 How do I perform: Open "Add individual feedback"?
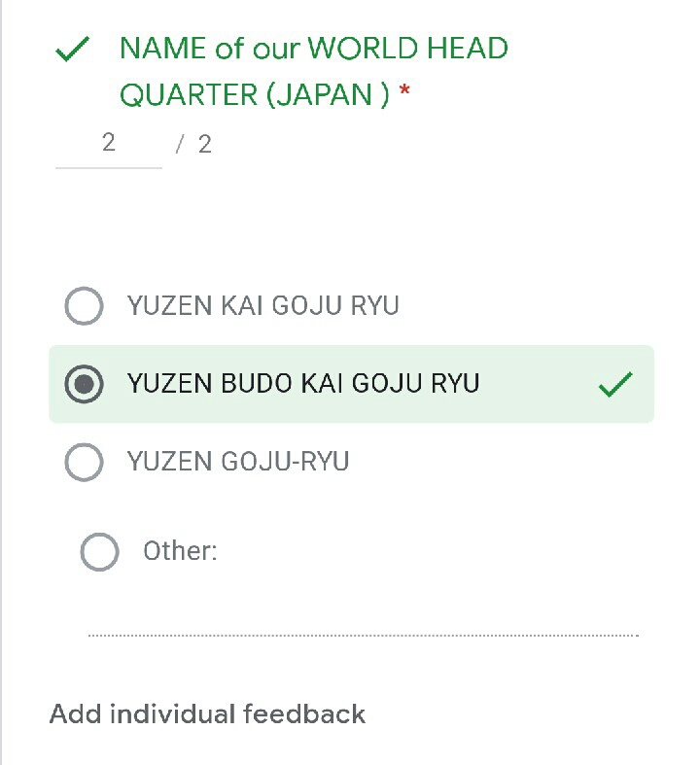[207, 714]
